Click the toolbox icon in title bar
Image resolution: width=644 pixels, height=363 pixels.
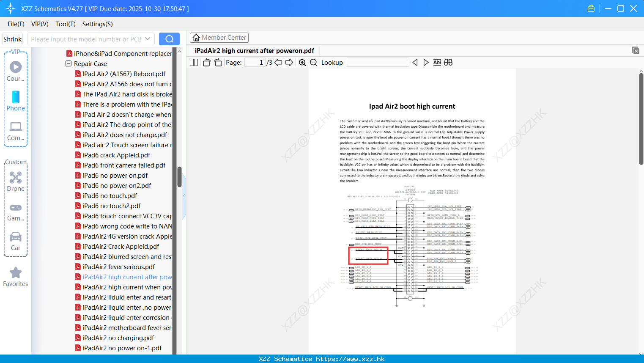pyautogui.click(x=591, y=8)
